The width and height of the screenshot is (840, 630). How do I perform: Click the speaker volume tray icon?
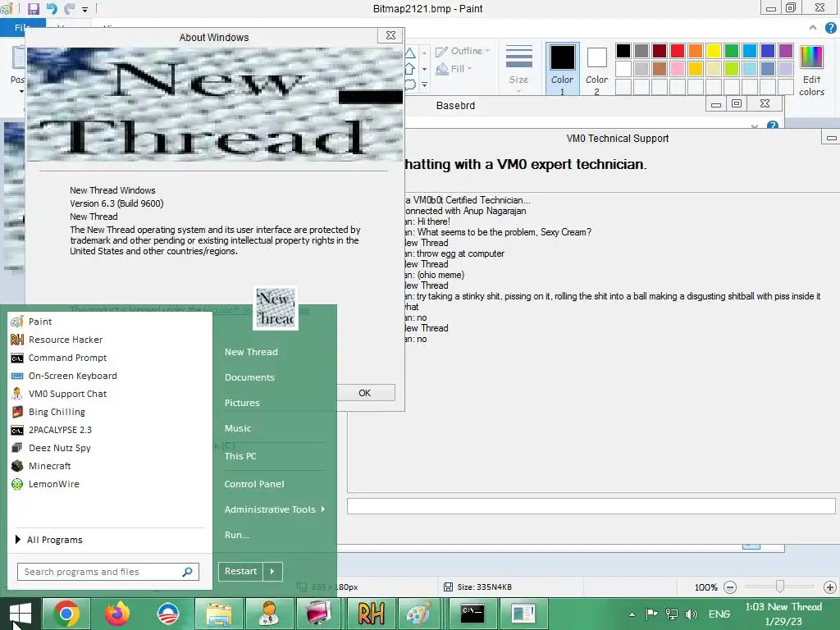click(x=691, y=614)
